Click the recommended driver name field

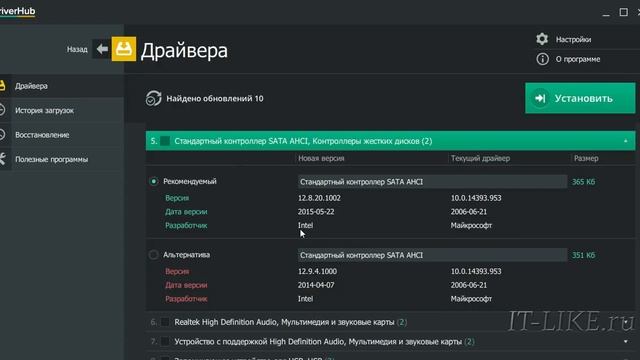432,182
